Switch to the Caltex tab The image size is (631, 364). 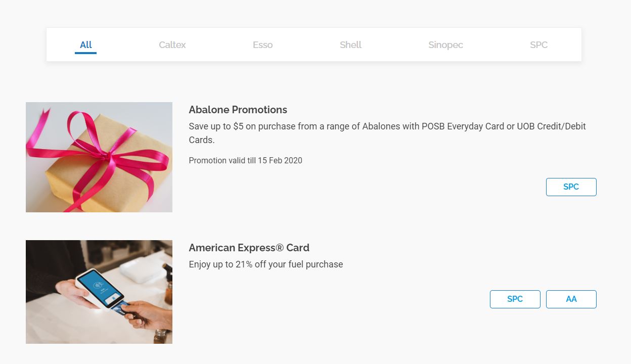(172, 44)
